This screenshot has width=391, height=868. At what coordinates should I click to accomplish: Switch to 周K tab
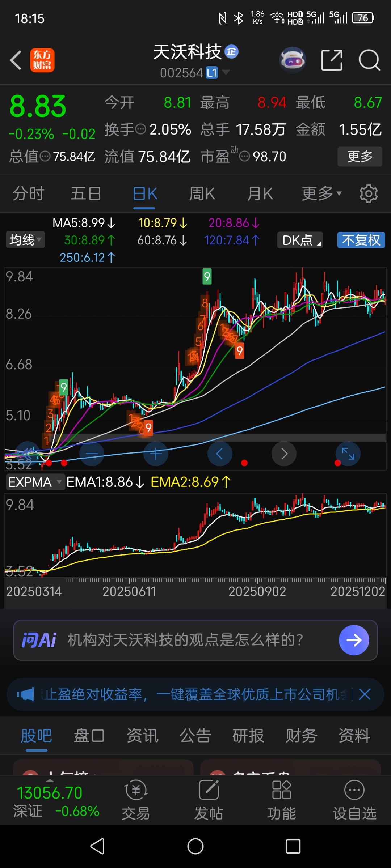pyautogui.click(x=202, y=193)
